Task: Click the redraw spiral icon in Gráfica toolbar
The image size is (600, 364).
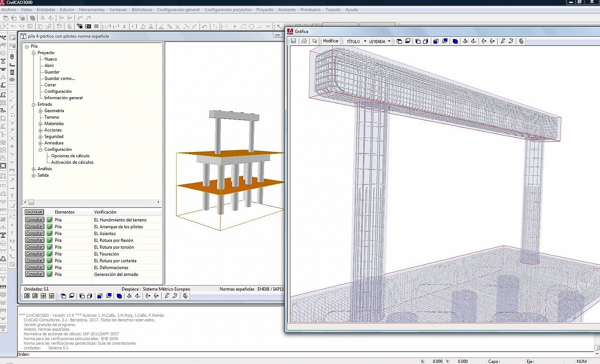Action: [x=521, y=41]
